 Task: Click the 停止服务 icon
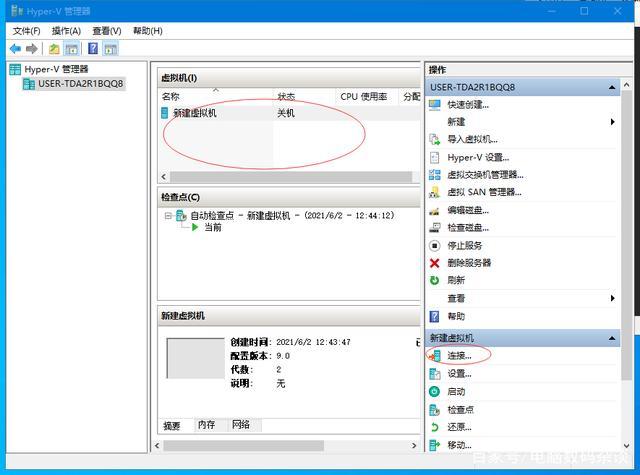point(435,246)
